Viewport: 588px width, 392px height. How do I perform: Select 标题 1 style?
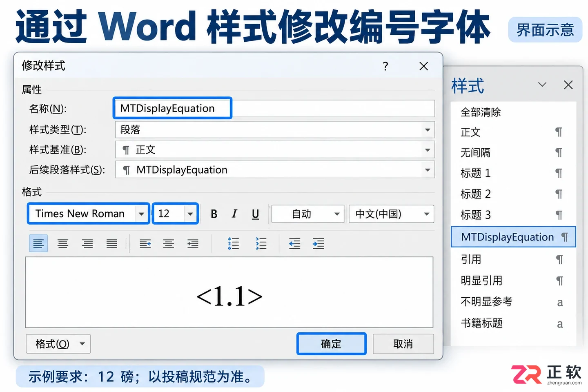[513, 173]
